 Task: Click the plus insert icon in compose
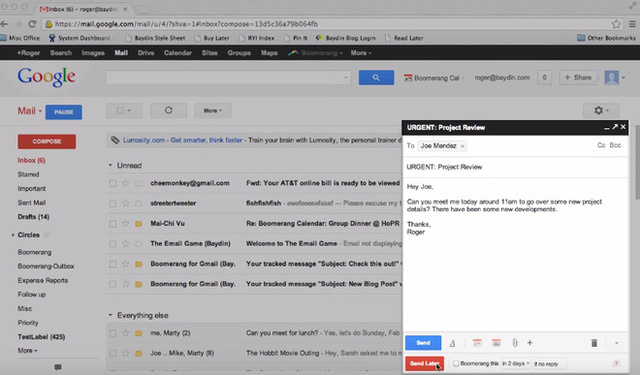click(x=530, y=343)
